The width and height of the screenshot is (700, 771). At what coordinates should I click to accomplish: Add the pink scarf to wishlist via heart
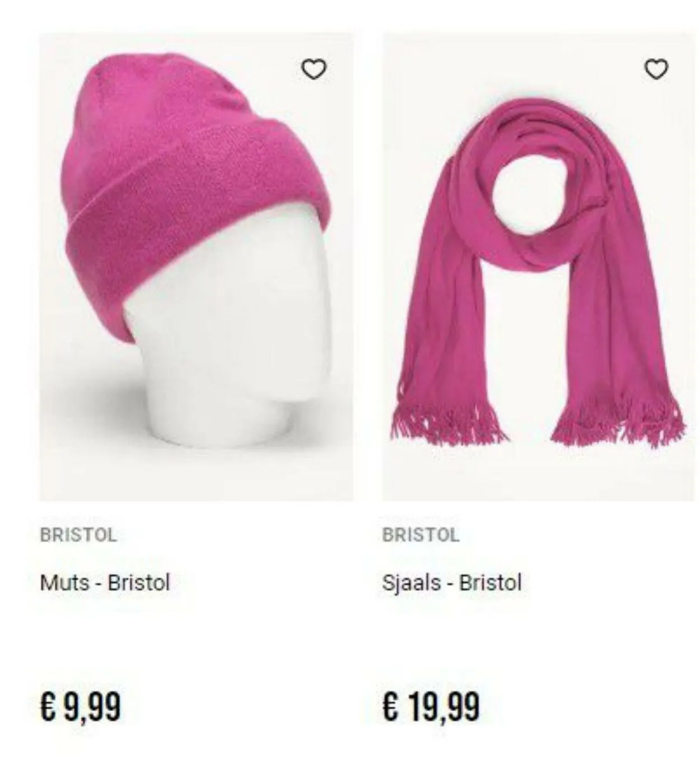(x=656, y=69)
